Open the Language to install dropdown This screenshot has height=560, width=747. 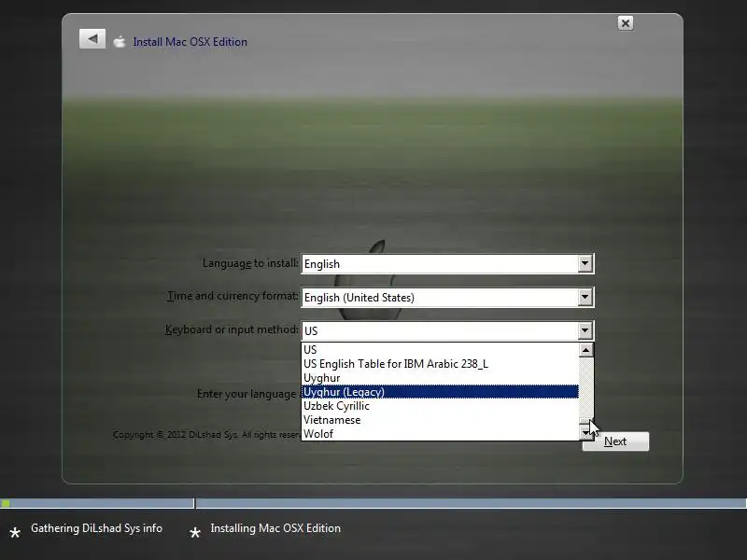[585, 263]
